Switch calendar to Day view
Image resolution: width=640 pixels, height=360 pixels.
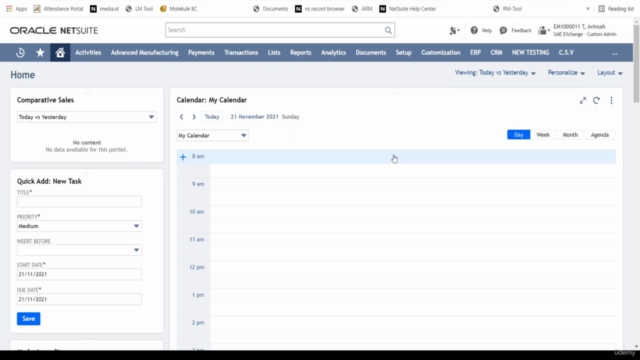pyautogui.click(x=519, y=135)
